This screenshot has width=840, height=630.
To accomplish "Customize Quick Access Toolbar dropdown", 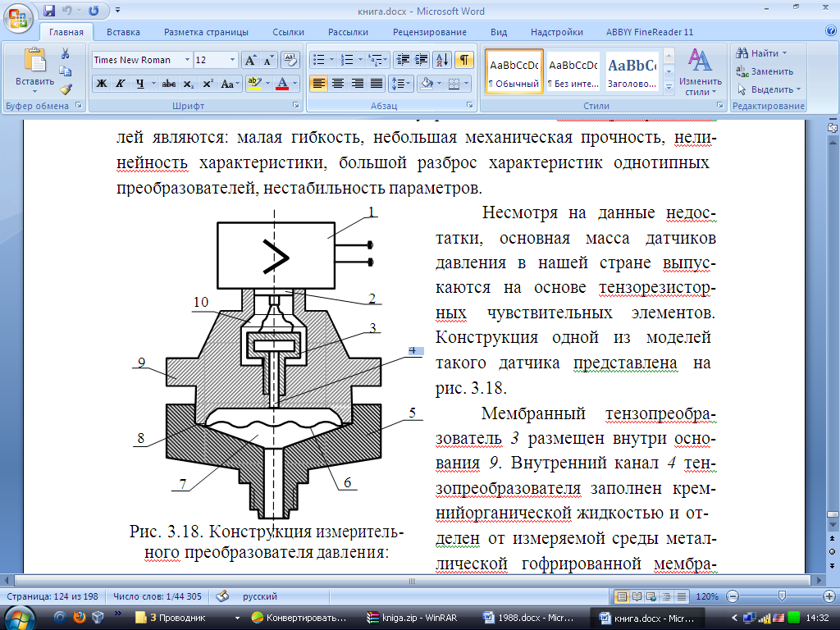I will coord(117,10).
